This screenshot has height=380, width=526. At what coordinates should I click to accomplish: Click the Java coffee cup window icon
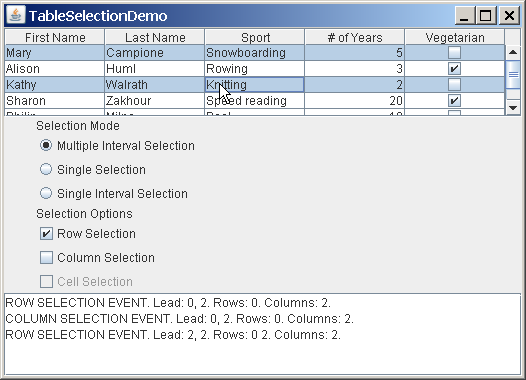click(16, 15)
